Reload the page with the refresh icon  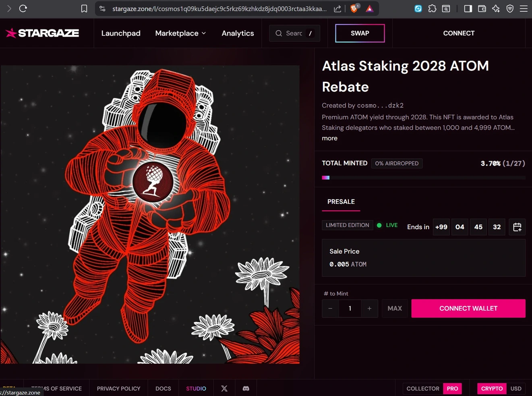(x=23, y=8)
